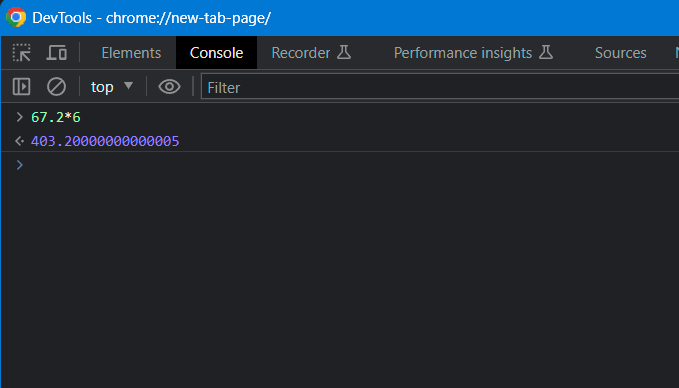Select the 403.20000000000005 result value

point(105,141)
